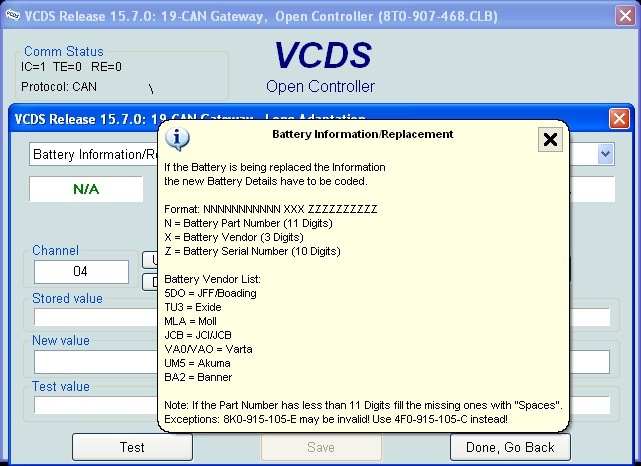Viewport: 641px width, 466px height.
Task: Click the large VCDS logo heading
Action: [323, 55]
